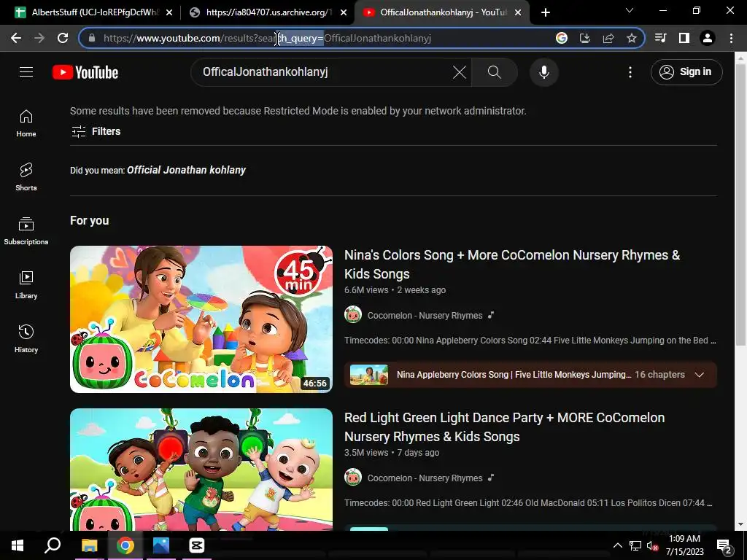Screen dimensions: 747x560
Task: Go forward in the browser
Action: (x=39, y=38)
